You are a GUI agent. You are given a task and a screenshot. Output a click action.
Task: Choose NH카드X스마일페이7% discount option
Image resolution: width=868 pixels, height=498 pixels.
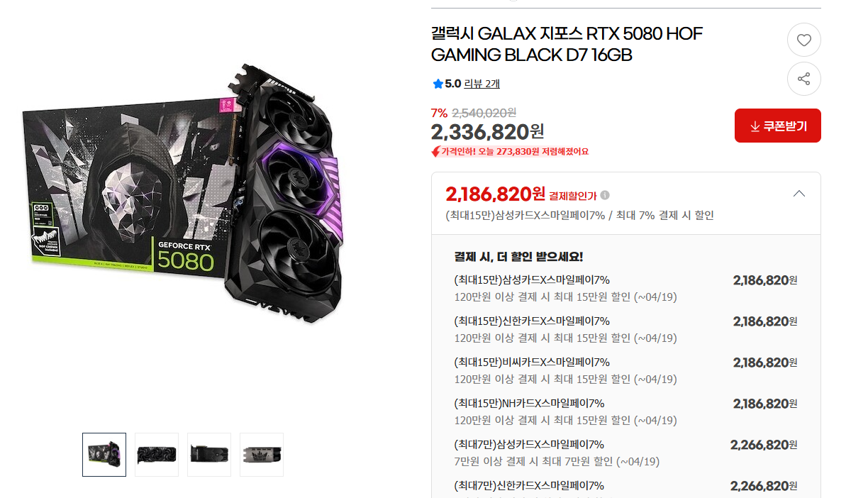(x=626, y=411)
